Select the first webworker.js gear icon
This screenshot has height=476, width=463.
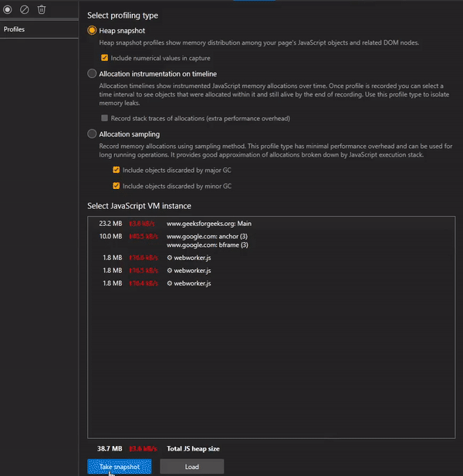tap(170, 258)
